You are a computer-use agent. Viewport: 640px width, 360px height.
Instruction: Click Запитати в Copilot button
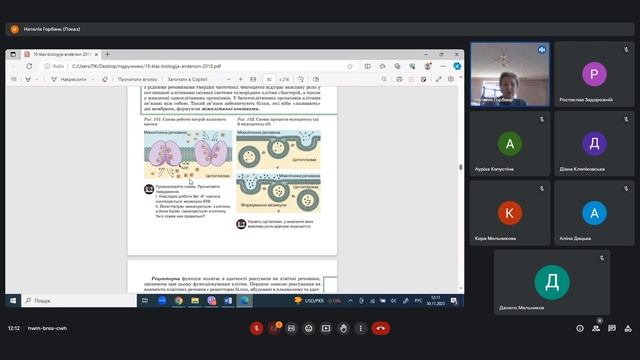[x=188, y=79]
